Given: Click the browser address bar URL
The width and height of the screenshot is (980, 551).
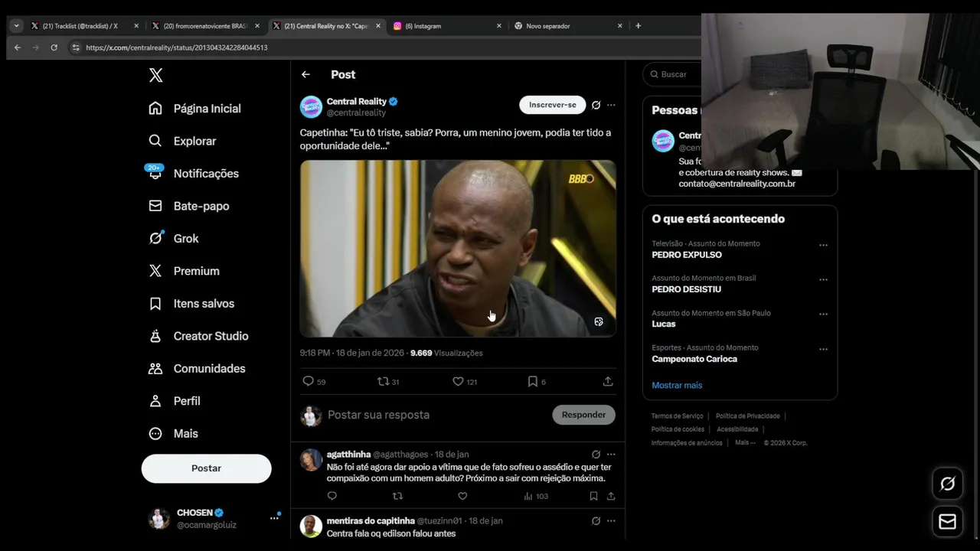Looking at the screenshot, I should coord(176,47).
